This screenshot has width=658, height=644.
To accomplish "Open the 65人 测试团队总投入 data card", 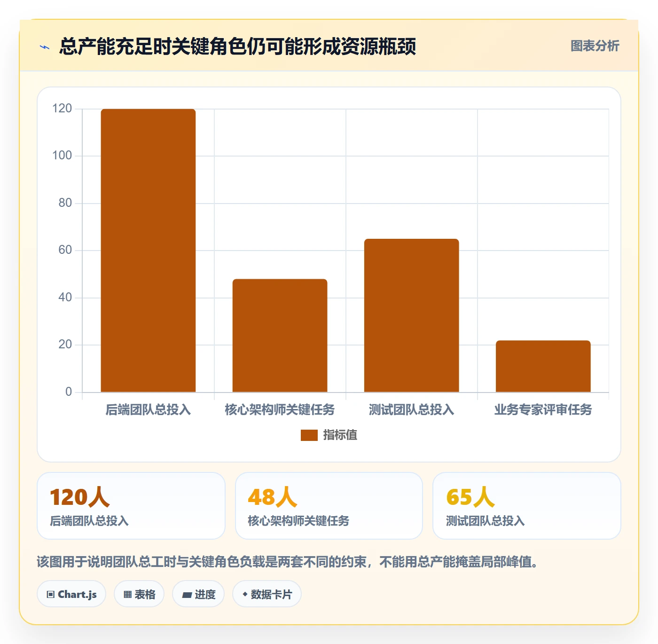I will pyautogui.click(x=527, y=506).
